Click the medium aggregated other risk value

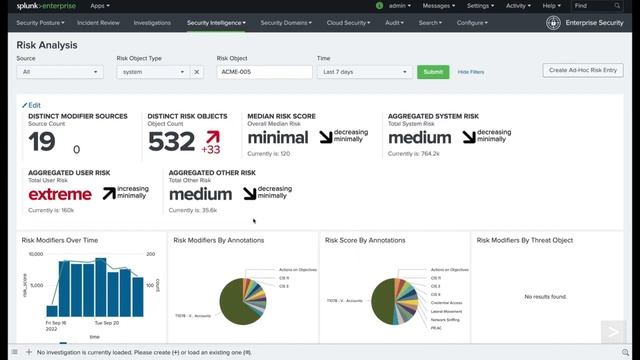coord(200,194)
